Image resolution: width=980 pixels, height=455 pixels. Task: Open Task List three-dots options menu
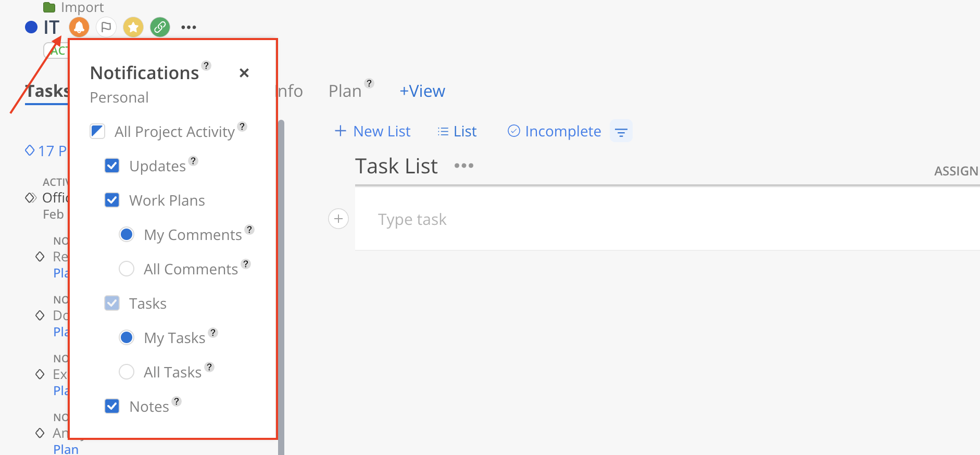(463, 166)
